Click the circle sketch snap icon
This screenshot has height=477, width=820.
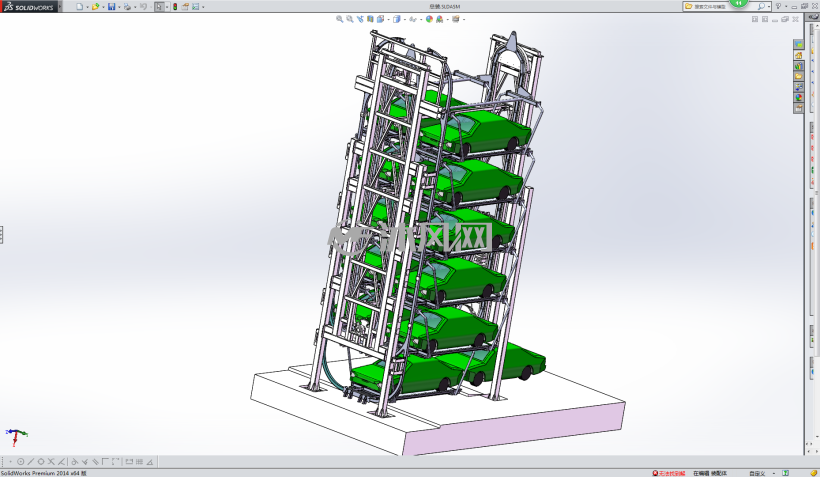tap(20, 462)
